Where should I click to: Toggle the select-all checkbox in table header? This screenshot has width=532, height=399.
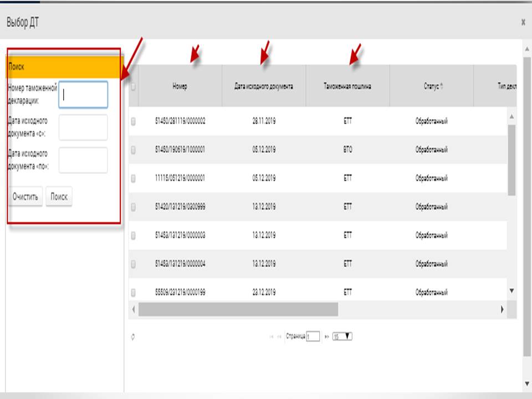pyautogui.click(x=133, y=86)
